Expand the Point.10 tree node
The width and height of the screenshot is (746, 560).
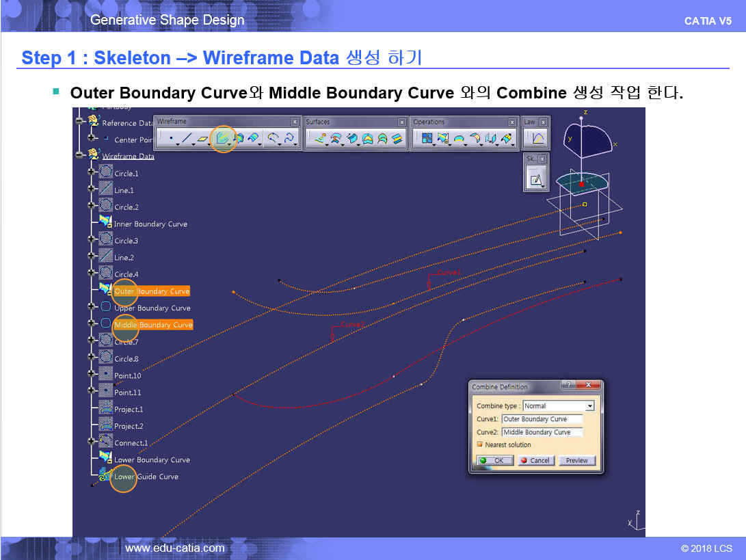pyautogui.click(x=90, y=375)
